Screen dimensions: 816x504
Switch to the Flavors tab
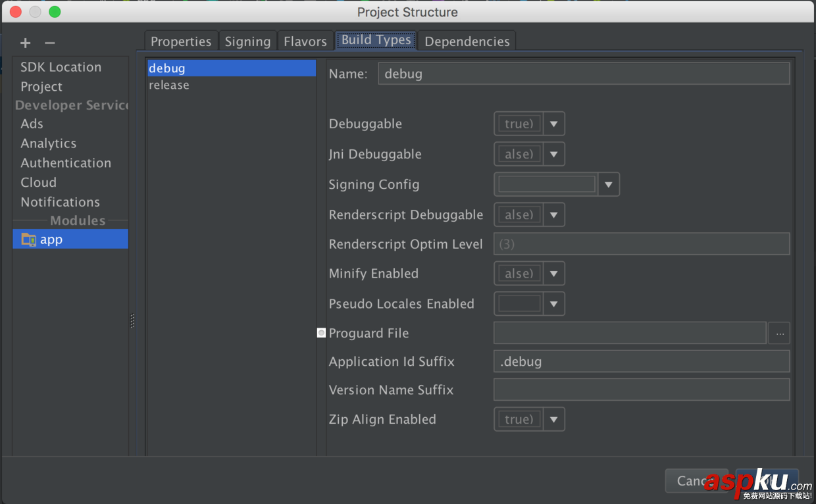point(305,41)
